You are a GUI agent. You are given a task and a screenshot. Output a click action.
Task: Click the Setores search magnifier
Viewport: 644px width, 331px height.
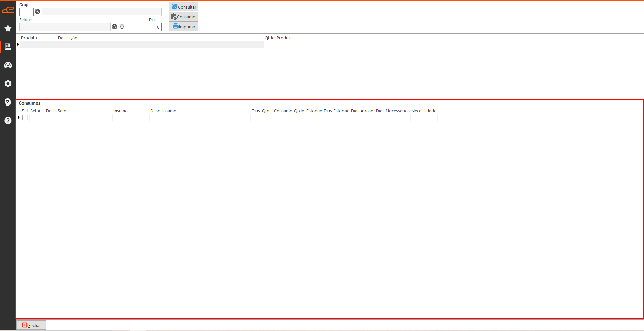pyautogui.click(x=114, y=27)
